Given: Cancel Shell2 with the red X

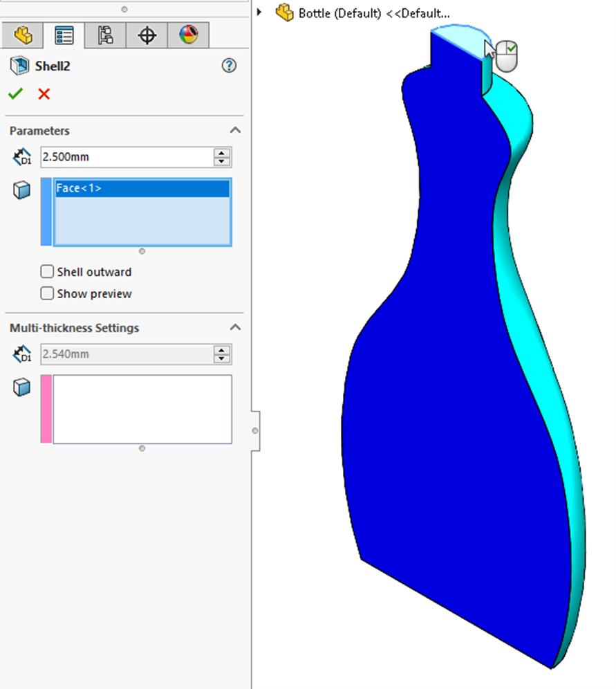Looking at the screenshot, I should click(x=44, y=93).
